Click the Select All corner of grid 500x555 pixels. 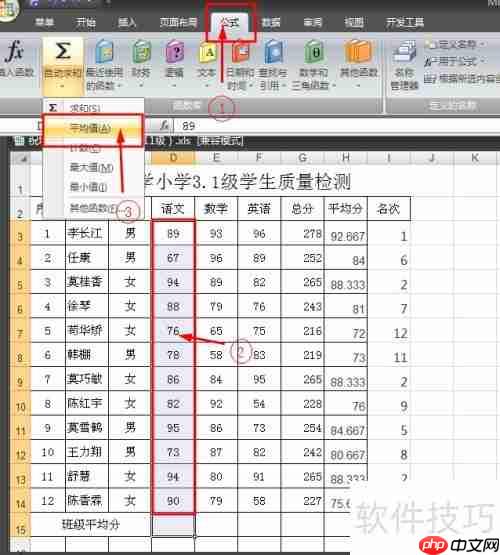[21, 158]
